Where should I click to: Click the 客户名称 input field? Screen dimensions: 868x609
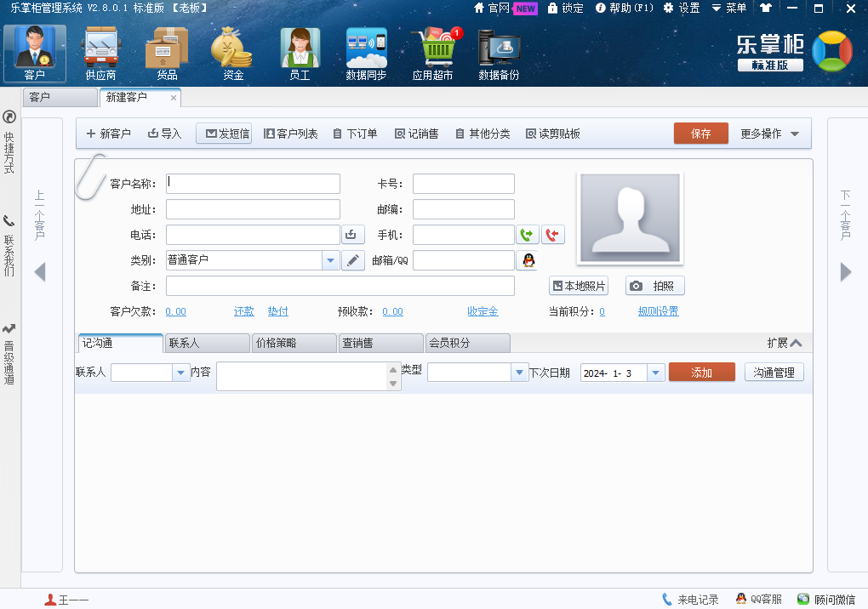253,184
